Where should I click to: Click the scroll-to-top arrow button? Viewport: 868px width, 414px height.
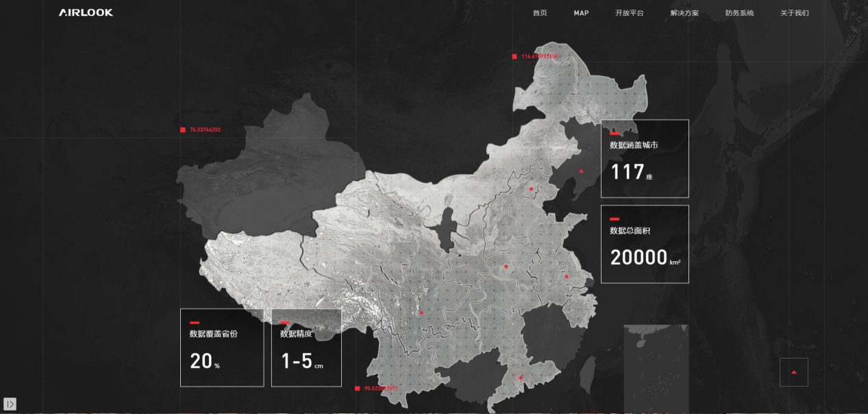(793, 372)
